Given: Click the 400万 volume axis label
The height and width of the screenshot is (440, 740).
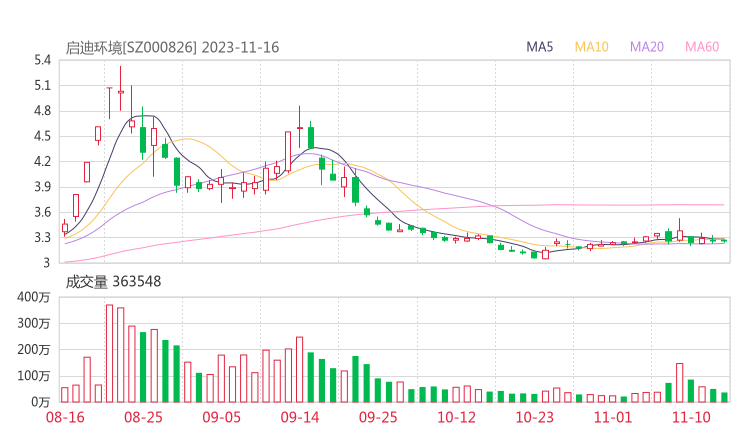Looking at the screenshot, I should tap(34, 297).
